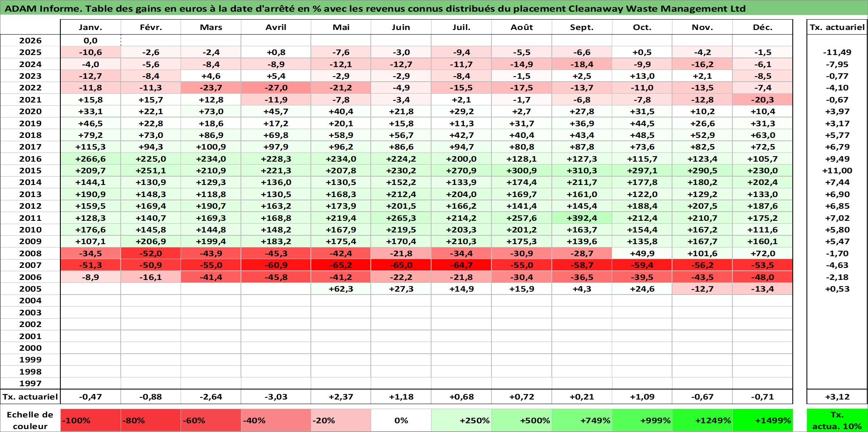The height and width of the screenshot is (432, 868).
Task: Select the -11,49 actuarial rate for 2025
Action: [837, 52]
